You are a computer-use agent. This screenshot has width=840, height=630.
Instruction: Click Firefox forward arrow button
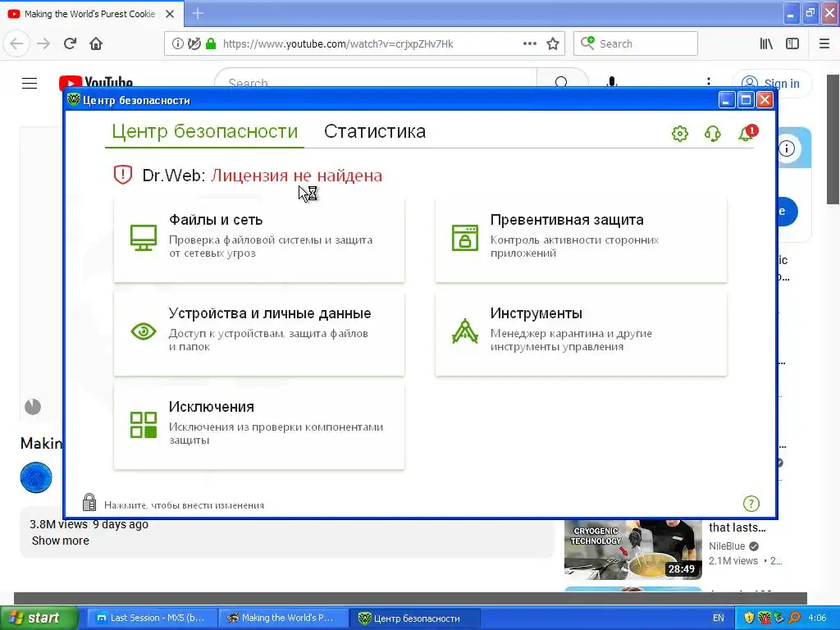43,43
